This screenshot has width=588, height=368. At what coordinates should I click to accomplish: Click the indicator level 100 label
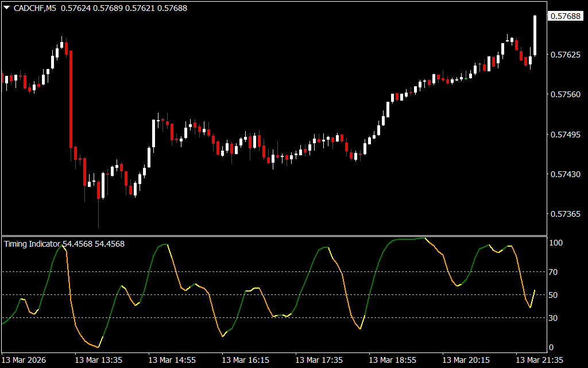coord(555,243)
